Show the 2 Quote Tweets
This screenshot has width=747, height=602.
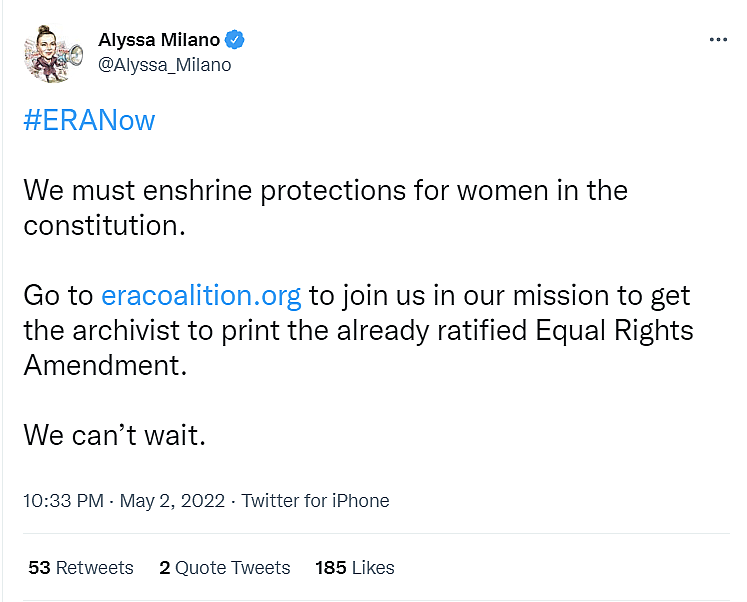[x=225, y=568]
